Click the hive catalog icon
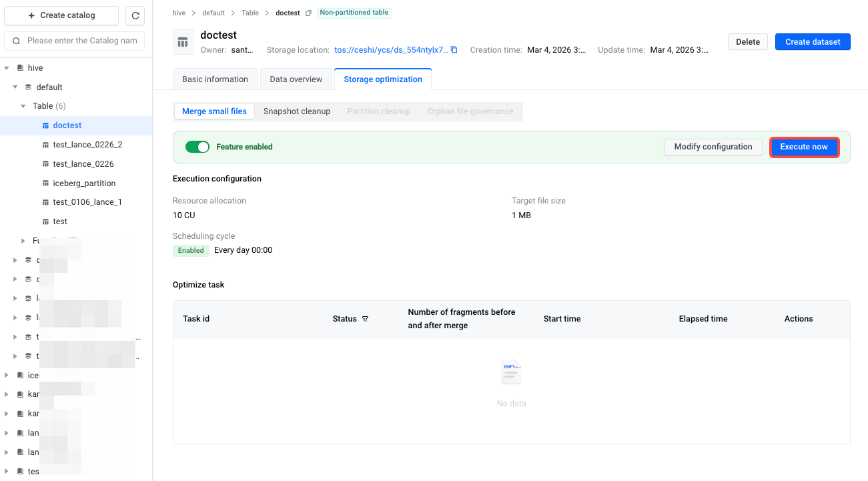Screen dimensions: 868x481 [20, 68]
